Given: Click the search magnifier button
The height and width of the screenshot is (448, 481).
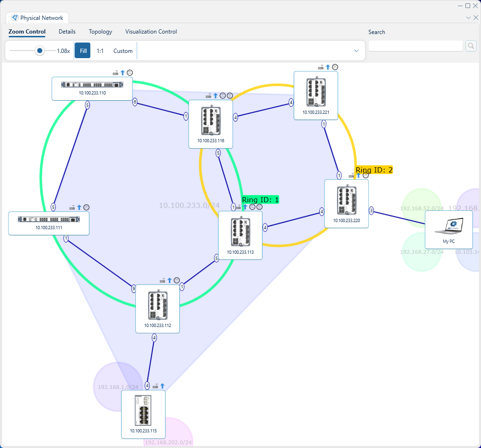Looking at the screenshot, I should click(471, 46).
